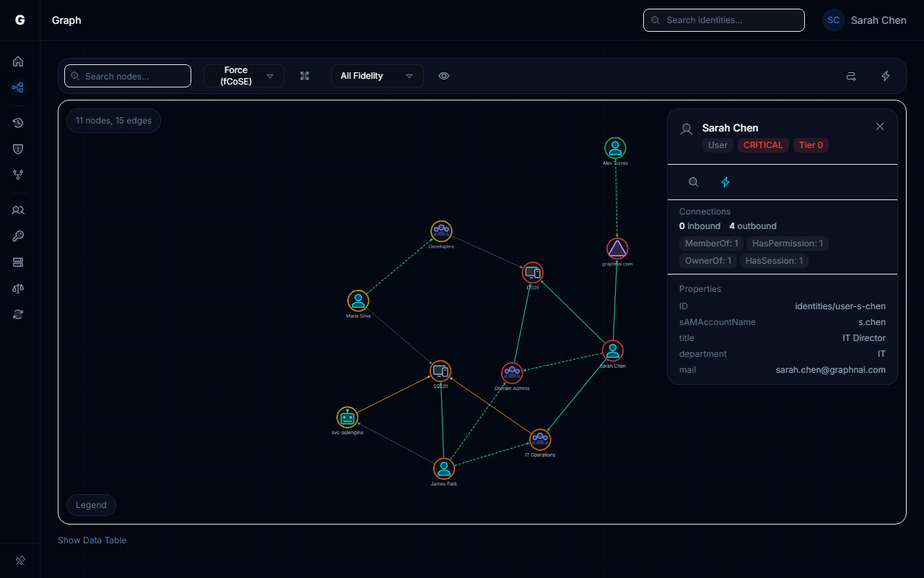Click the Show Data Table link
Viewport: 924px width, 578px height.
pos(92,540)
